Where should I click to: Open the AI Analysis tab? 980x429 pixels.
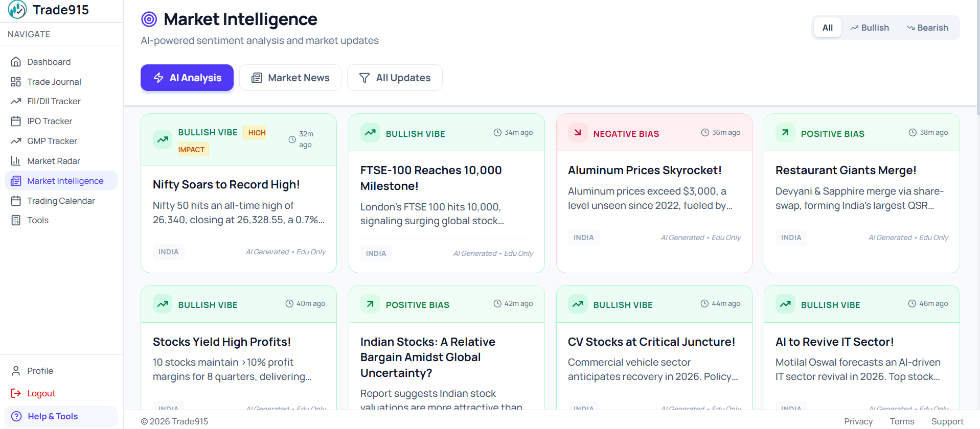pyautogui.click(x=187, y=78)
